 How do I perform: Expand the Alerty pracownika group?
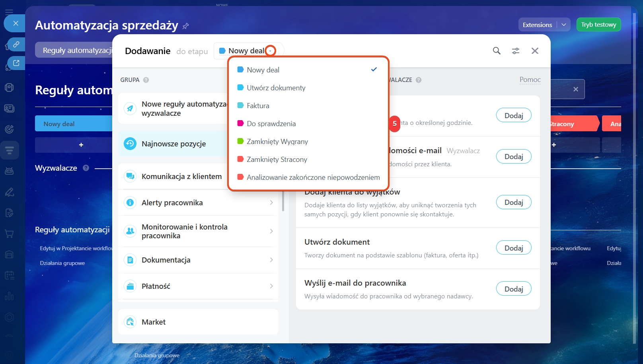point(271,202)
